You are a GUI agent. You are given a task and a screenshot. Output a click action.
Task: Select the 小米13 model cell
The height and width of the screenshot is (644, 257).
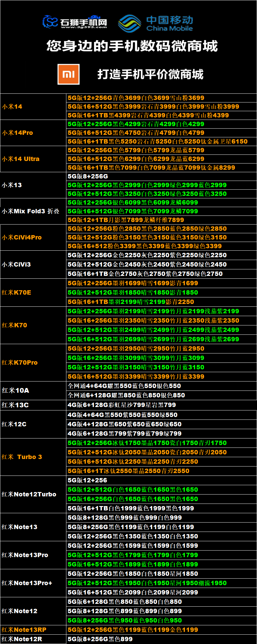(33, 185)
